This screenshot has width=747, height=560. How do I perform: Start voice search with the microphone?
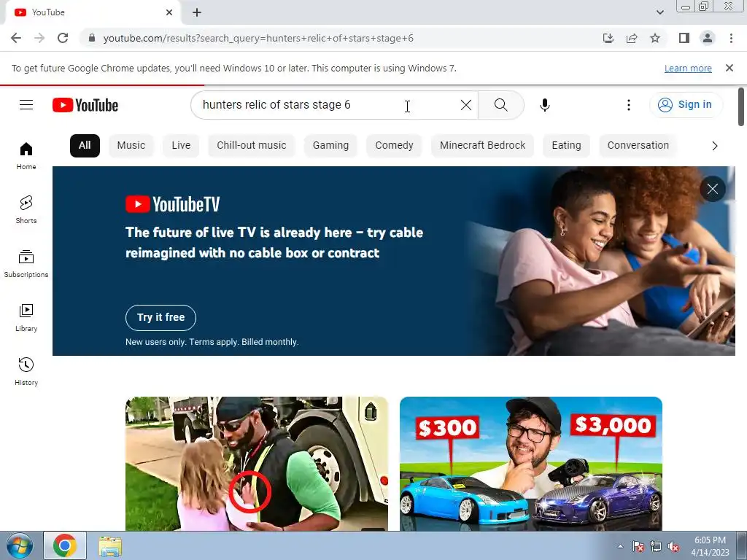click(x=545, y=105)
